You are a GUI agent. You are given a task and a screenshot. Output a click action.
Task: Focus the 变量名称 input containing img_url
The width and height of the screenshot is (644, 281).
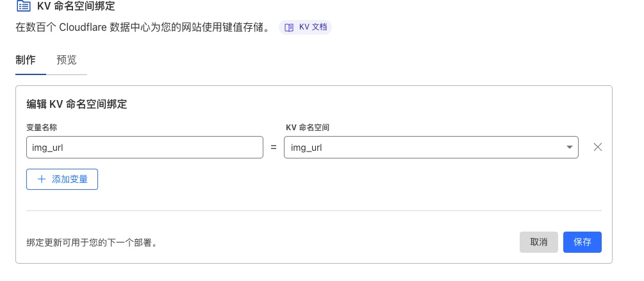tap(145, 147)
